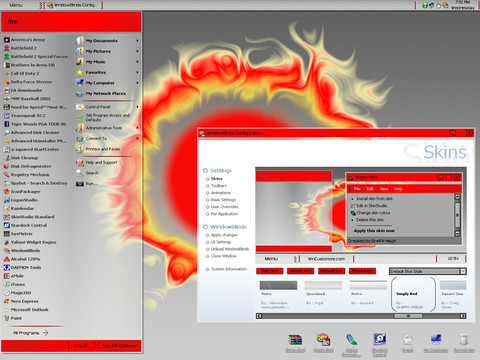Select the Basic Settings option
This screenshot has width=480, height=360.
221,200
